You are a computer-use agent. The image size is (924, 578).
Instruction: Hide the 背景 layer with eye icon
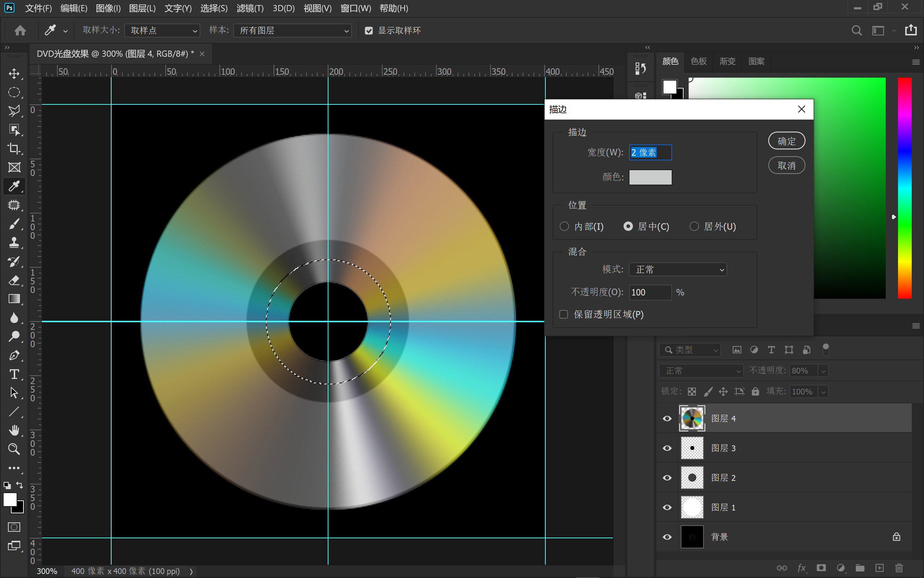click(x=667, y=537)
